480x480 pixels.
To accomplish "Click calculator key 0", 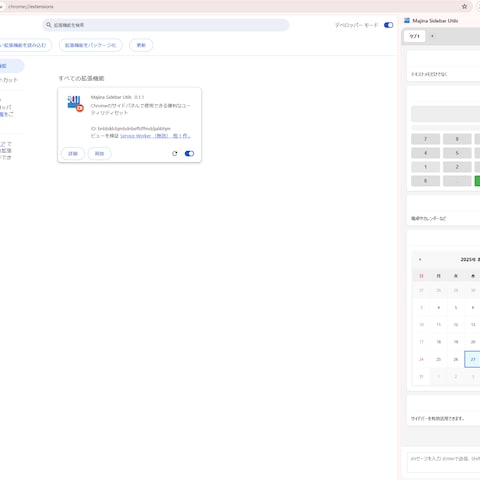I will [425, 181].
